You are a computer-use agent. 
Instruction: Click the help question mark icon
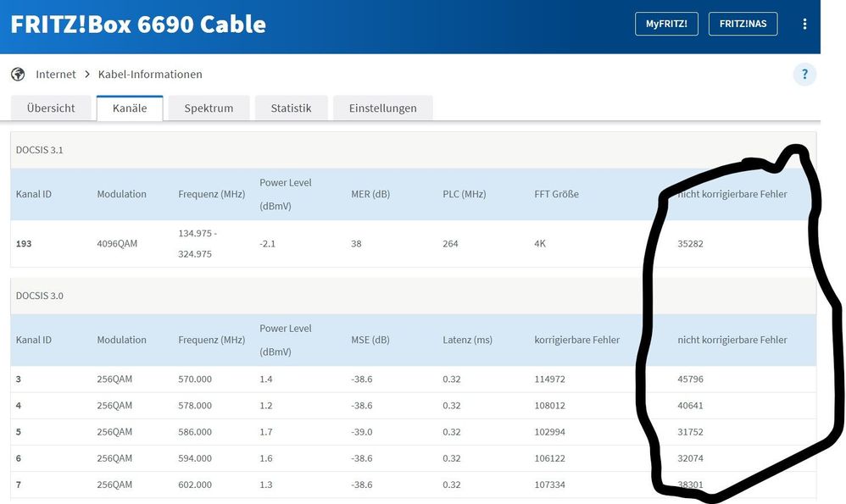[804, 75]
